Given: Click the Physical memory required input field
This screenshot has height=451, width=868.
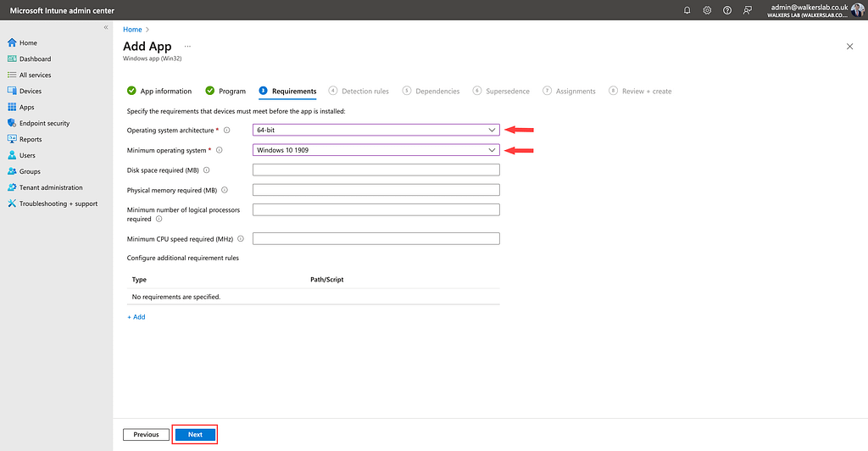Looking at the screenshot, I should [x=376, y=190].
